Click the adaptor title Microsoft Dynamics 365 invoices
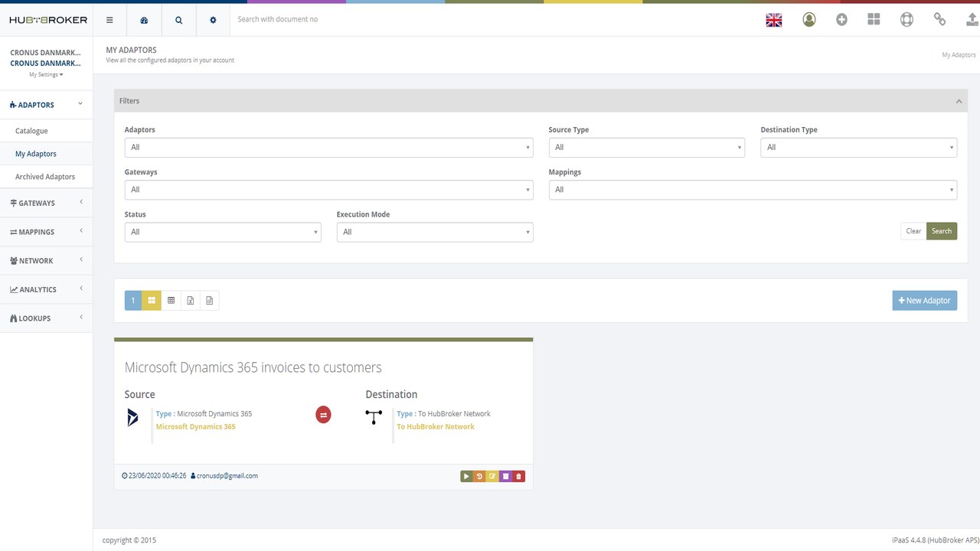The image size is (980, 551). [253, 368]
